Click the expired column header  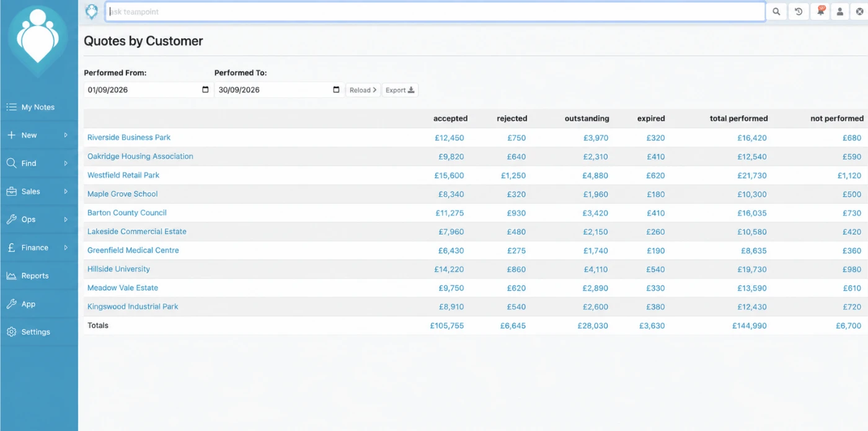click(x=651, y=118)
